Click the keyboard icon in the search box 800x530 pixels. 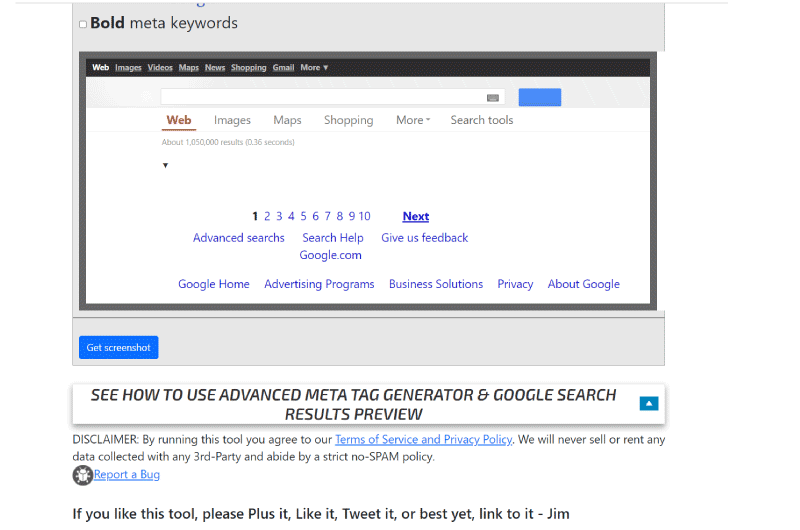[492, 98]
